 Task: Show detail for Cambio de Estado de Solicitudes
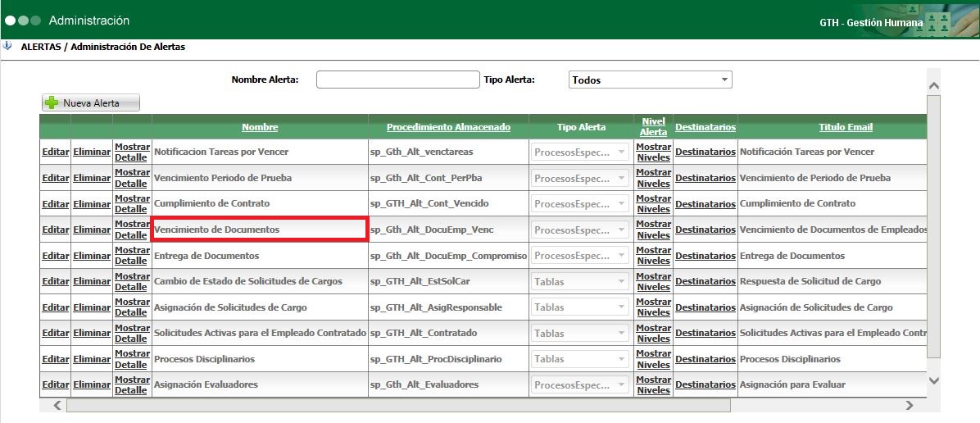coord(132,281)
